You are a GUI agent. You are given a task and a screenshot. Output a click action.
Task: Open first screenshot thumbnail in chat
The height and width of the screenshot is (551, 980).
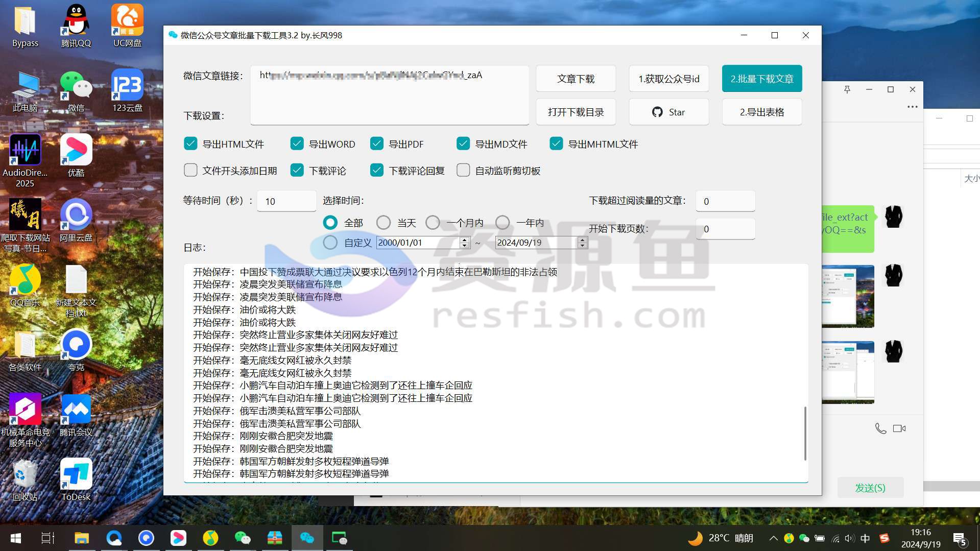pos(848,296)
